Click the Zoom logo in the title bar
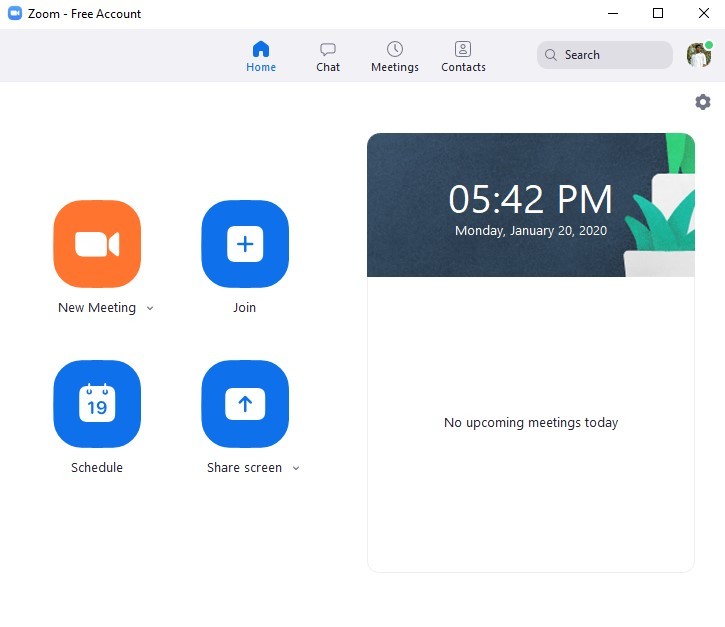 tap(15, 13)
